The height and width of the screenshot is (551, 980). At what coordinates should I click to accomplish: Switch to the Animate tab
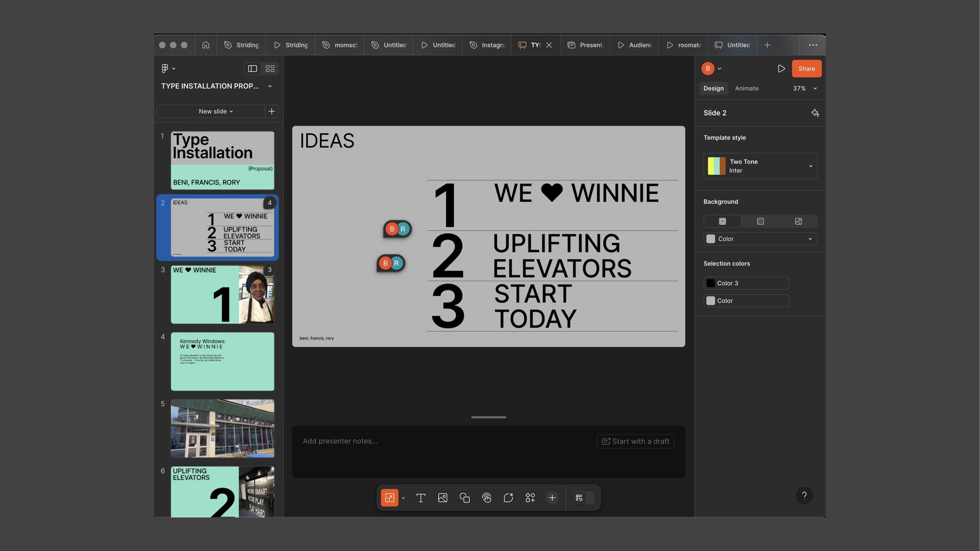point(746,88)
